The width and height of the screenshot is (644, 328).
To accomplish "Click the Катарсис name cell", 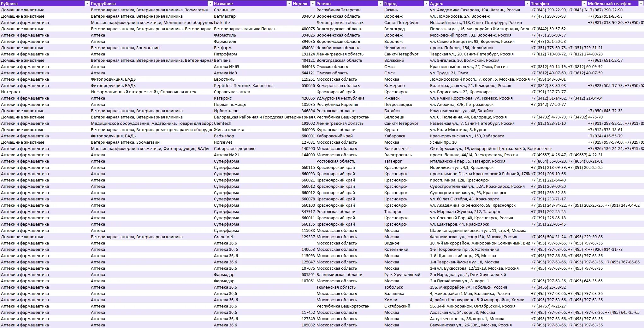I will 252,98.
